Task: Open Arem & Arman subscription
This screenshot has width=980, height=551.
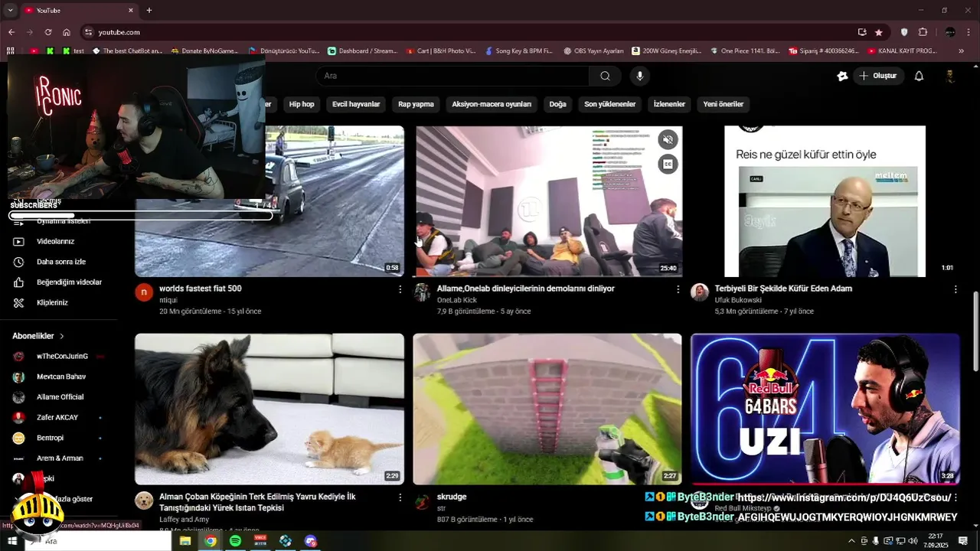Action: pos(61,458)
